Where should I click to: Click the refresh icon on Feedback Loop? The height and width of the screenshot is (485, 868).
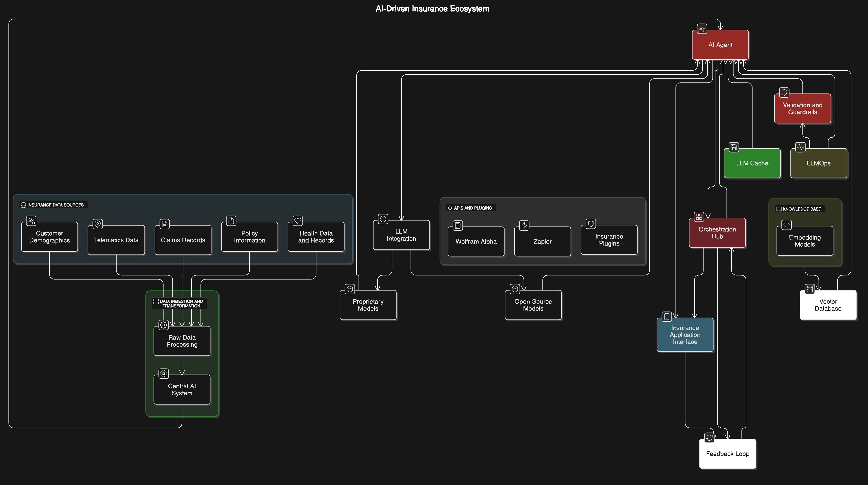709,437
